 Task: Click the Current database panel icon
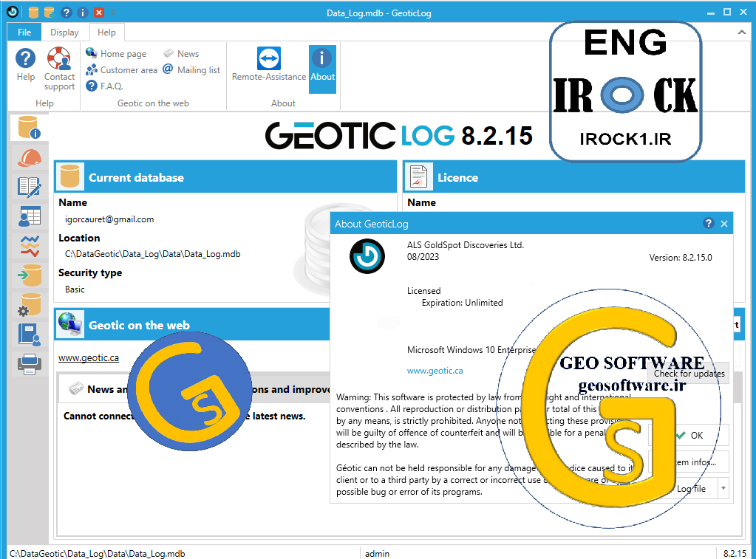70,176
